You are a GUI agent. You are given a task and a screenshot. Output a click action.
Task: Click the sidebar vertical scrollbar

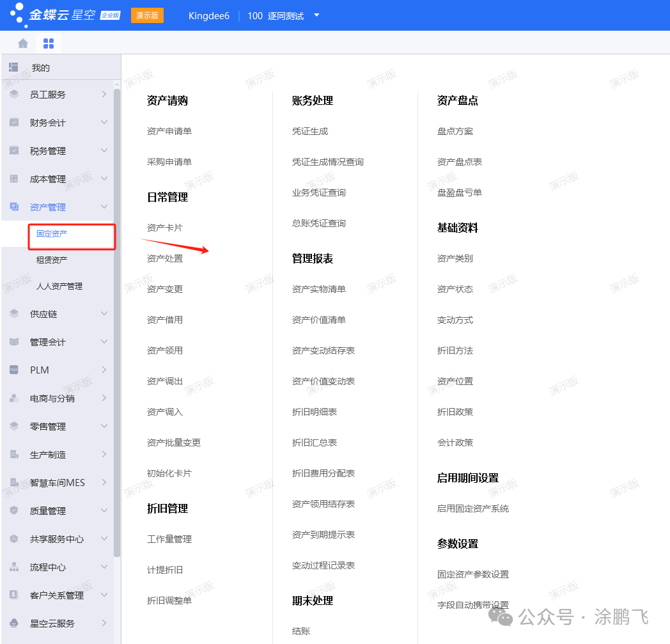tap(117, 320)
